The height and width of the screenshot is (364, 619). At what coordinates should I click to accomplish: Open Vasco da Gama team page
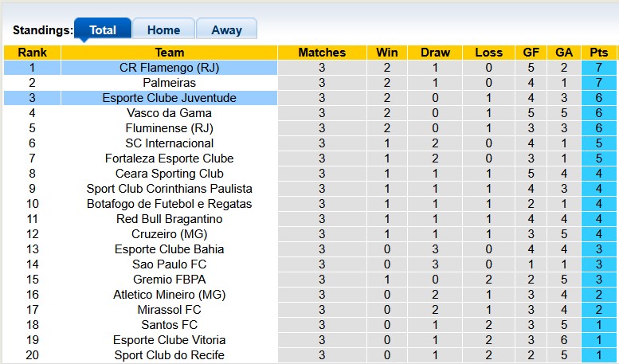click(169, 113)
